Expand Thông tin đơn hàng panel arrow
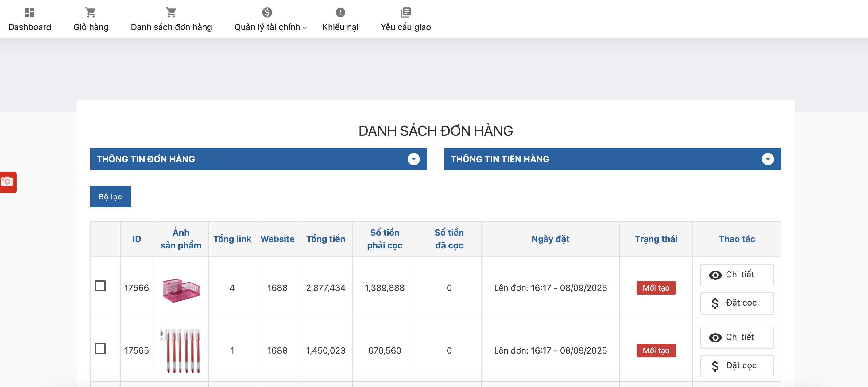 click(x=413, y=159)
